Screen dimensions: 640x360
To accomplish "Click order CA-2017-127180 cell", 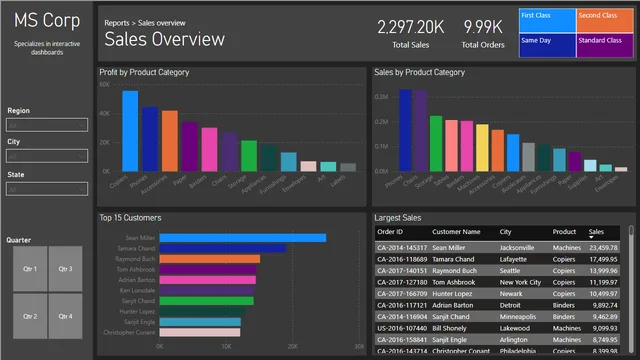I will (402, 282).
